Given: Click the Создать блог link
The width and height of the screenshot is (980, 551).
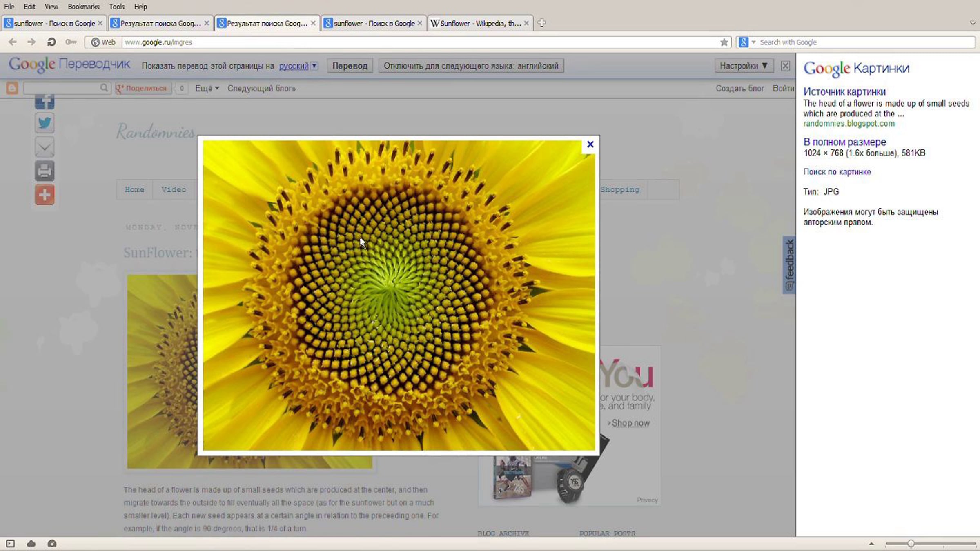Looking at the screenshot, I should tap(739, 88).
